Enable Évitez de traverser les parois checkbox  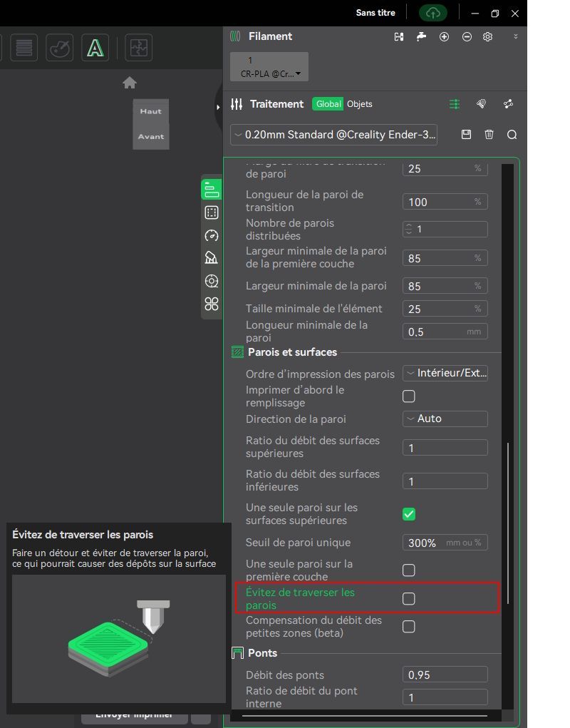(408, 598)
